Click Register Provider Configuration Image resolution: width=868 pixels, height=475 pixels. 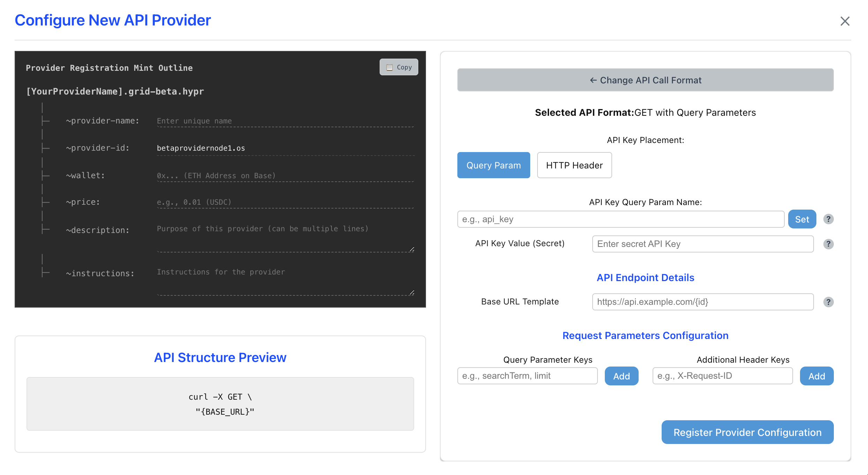click(x=747, y=432)
